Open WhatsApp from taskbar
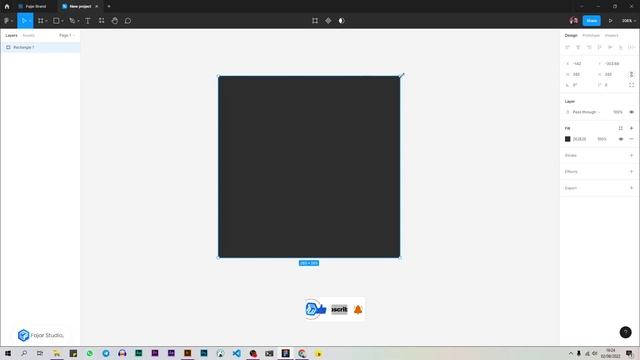 pyautogui.click(x=89, y=353)
